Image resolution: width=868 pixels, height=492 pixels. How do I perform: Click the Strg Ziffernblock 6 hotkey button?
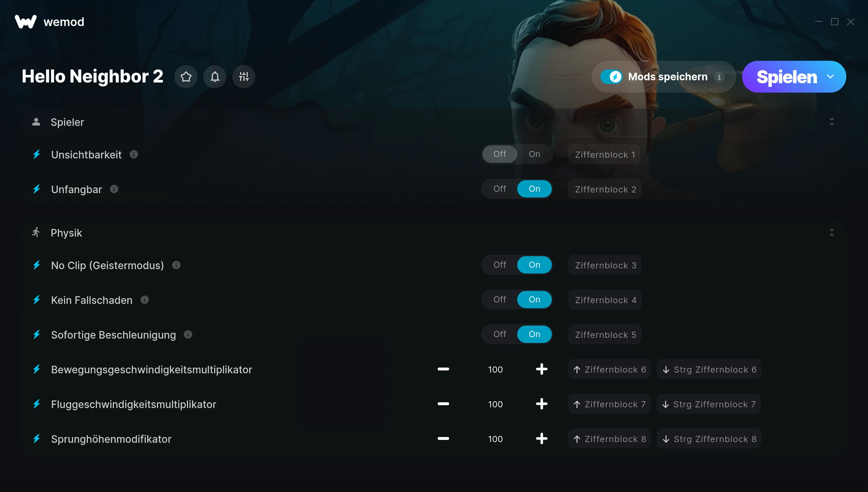tap(709, 369)
